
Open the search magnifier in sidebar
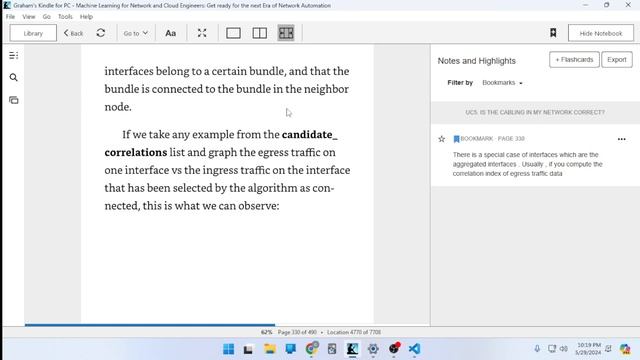point(13,77)
